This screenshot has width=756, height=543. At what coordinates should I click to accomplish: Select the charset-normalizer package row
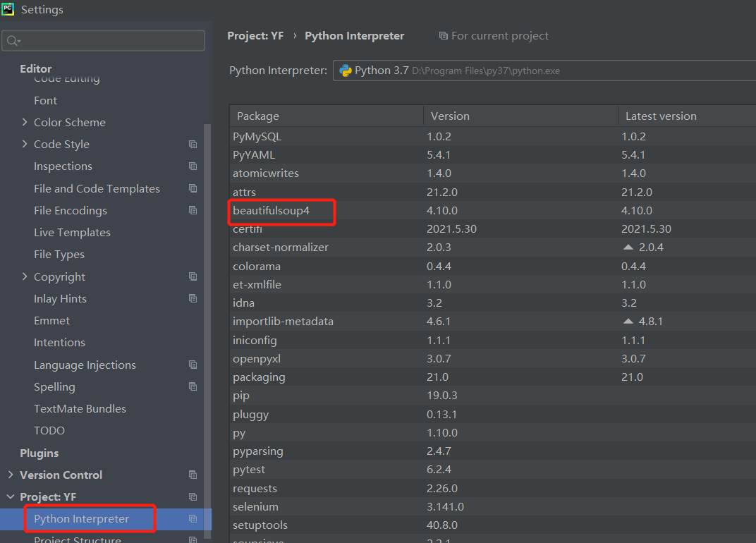pos(493,247)
